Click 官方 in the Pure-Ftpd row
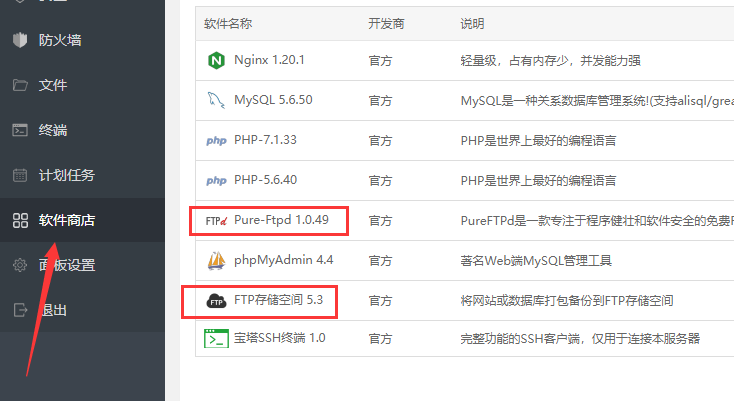This screenshot has height=401, width=734. 380,221
